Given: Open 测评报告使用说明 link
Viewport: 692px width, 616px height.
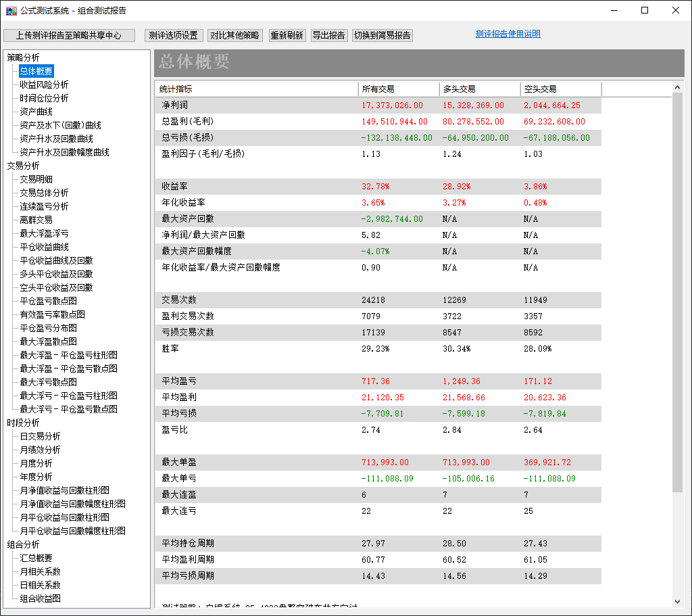Looking at the screenshot, I should [x=508, y=34].
